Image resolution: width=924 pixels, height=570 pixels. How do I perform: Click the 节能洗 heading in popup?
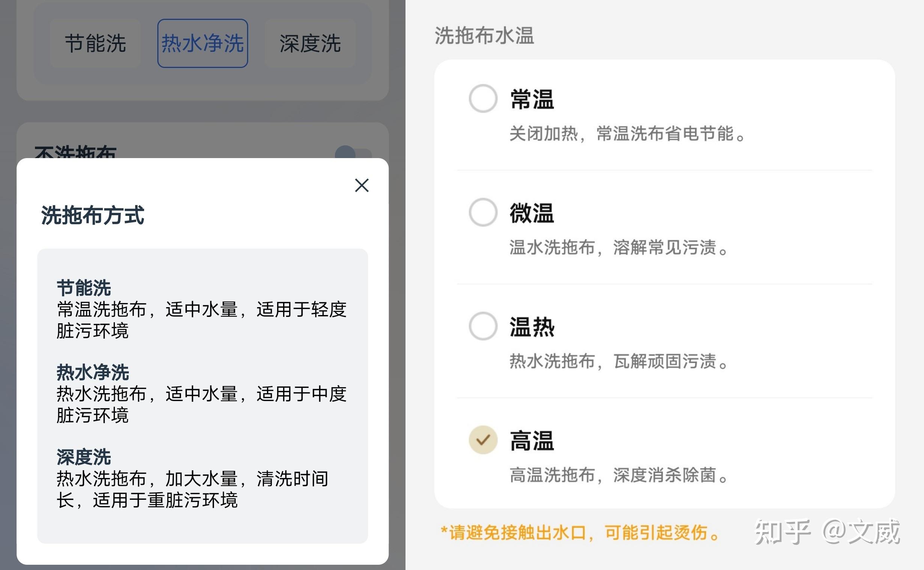pyautogui.click(x=84, y=288)
